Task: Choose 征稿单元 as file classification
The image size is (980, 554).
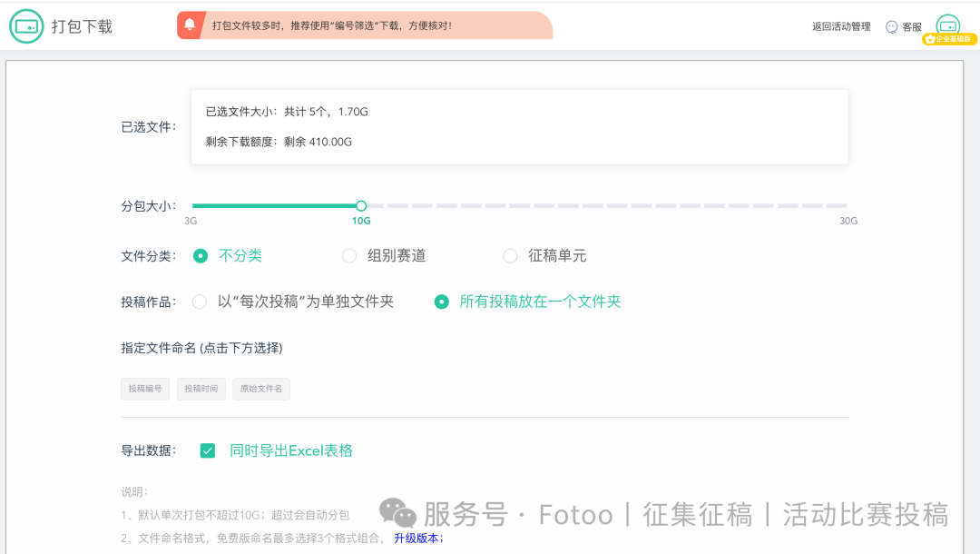Action: tap(510, 256)
